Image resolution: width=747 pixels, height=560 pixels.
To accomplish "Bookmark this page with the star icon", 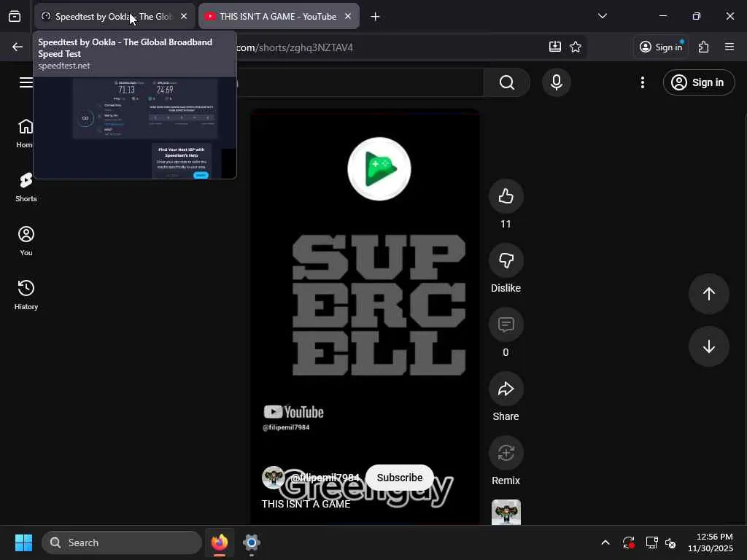I will [576, 47].
